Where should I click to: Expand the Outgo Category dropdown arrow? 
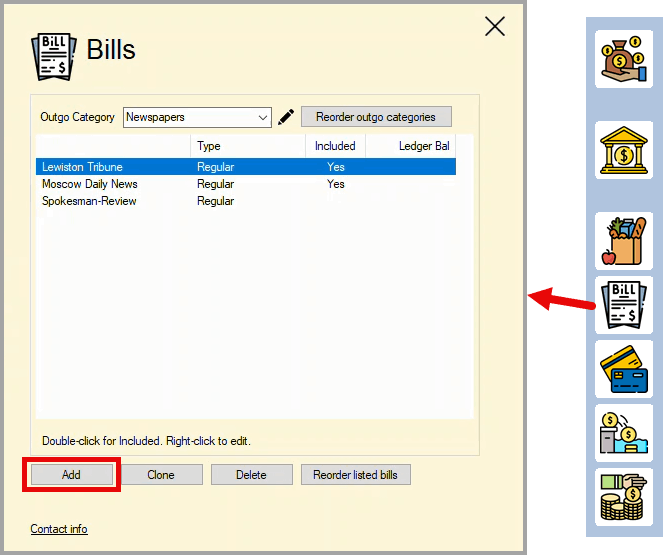[263, 117]
